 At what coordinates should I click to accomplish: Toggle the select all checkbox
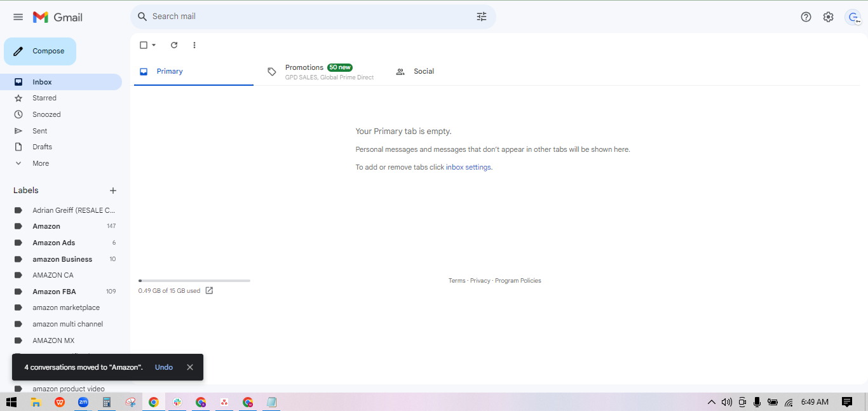(x=144, y=45)
